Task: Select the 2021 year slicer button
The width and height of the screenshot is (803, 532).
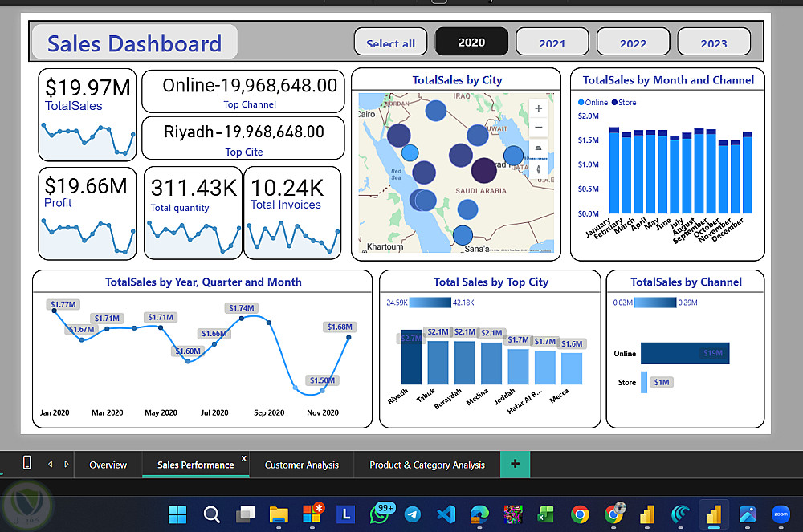Action: 552,42
